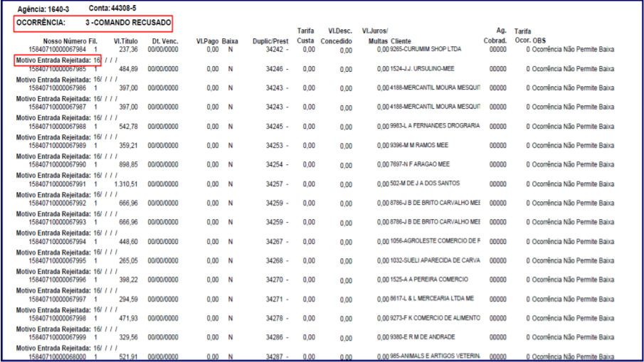Click title value 898,85

pos(129,164)
